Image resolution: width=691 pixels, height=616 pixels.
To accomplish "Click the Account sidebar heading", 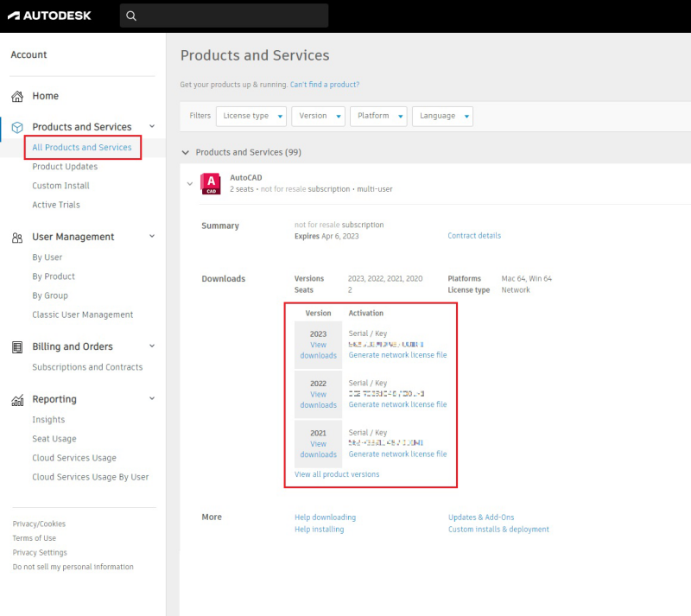I will click(x=29, y=54).
